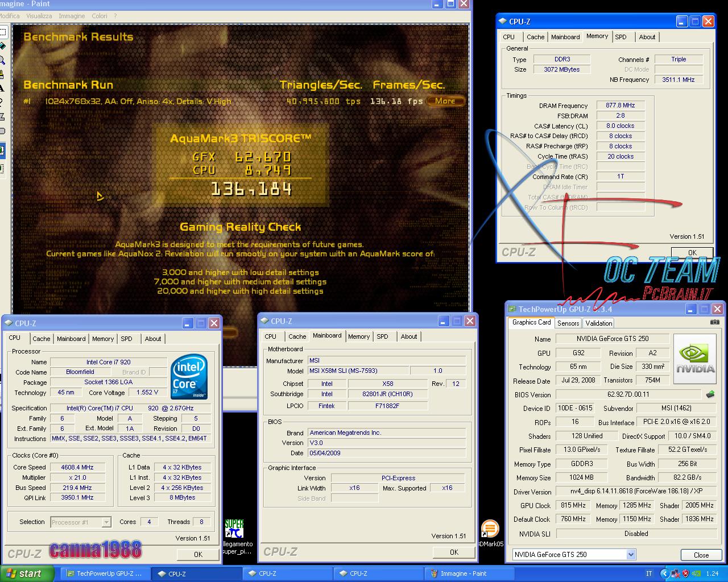Click the Core Voltage value 1.552 V

pyautogui.click(x=148, y=392)
